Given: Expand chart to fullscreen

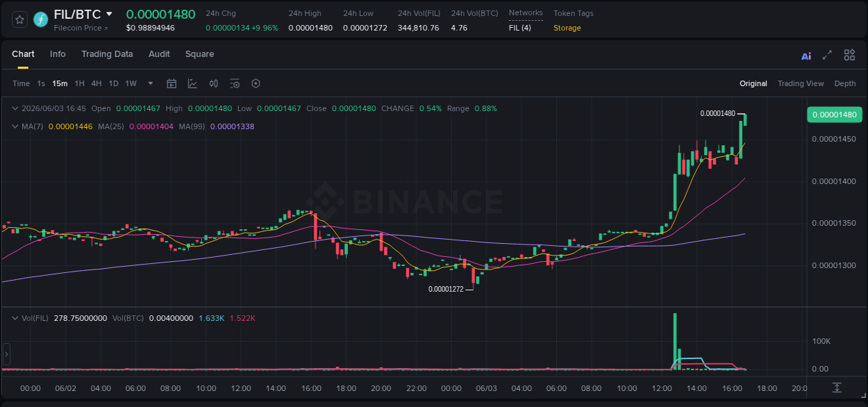Looking at the screenshot, I should [827, 55].
